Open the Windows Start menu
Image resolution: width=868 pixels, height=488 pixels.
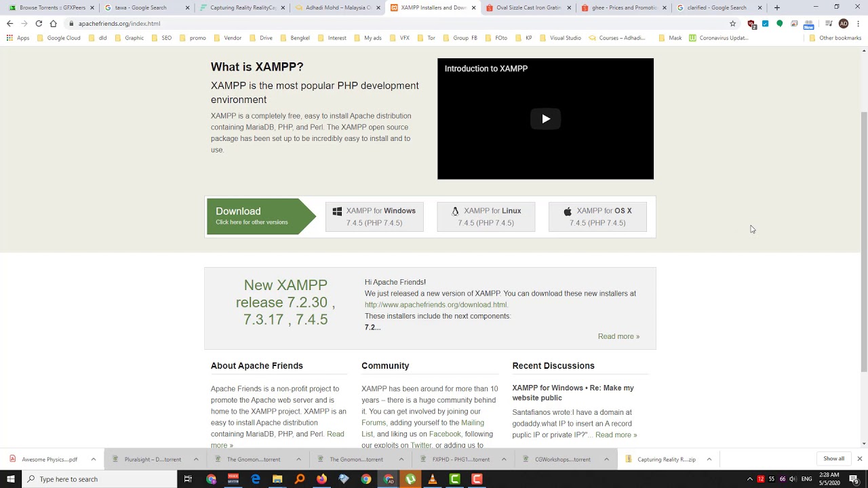tap(10, 479)
